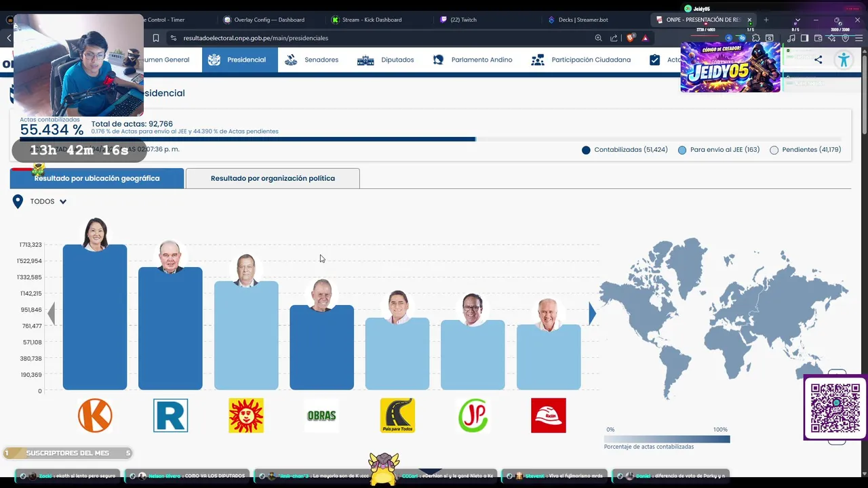
Task: Click the JP party logo
Action: [473, 415]
